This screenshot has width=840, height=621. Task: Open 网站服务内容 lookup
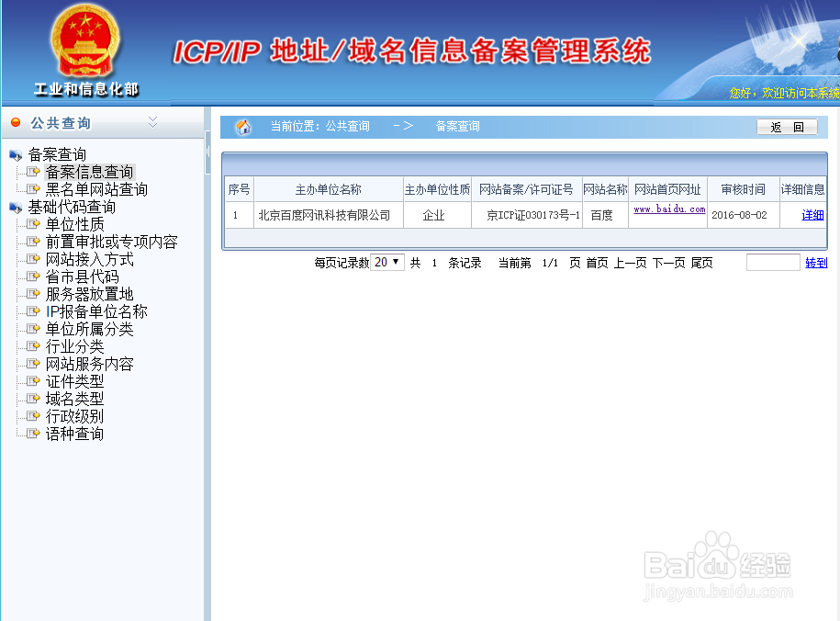(x=89, y=364)
